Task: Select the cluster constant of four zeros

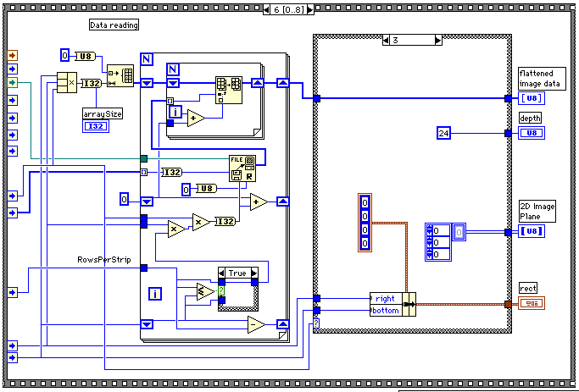Action: 365,223
